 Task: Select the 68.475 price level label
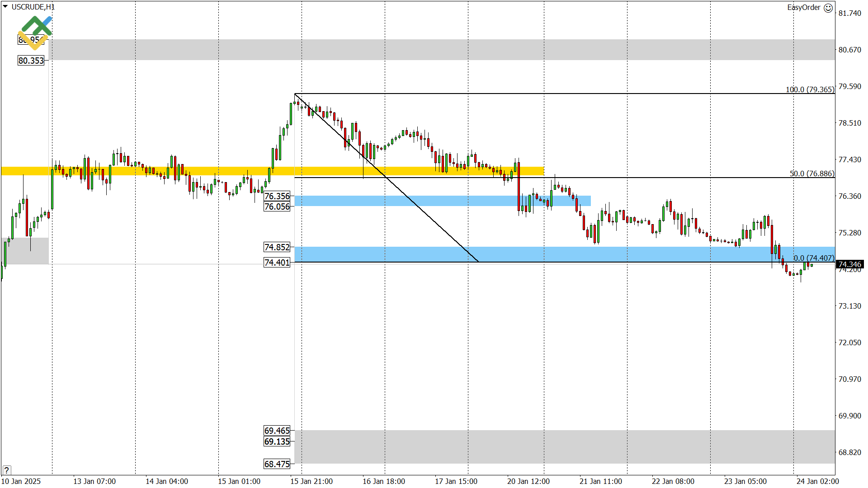tap(277, 464)
